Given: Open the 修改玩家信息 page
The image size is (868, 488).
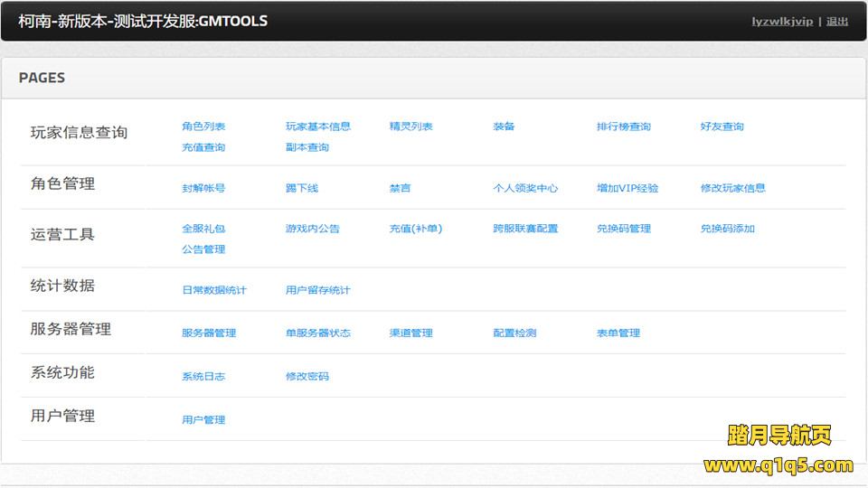Looking at the screenshot, I should point(733,188).
